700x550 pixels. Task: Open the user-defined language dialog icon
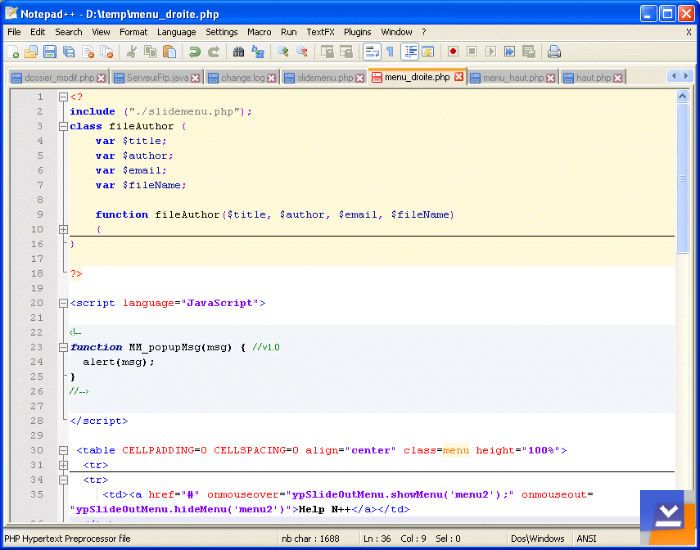point(428,52)
